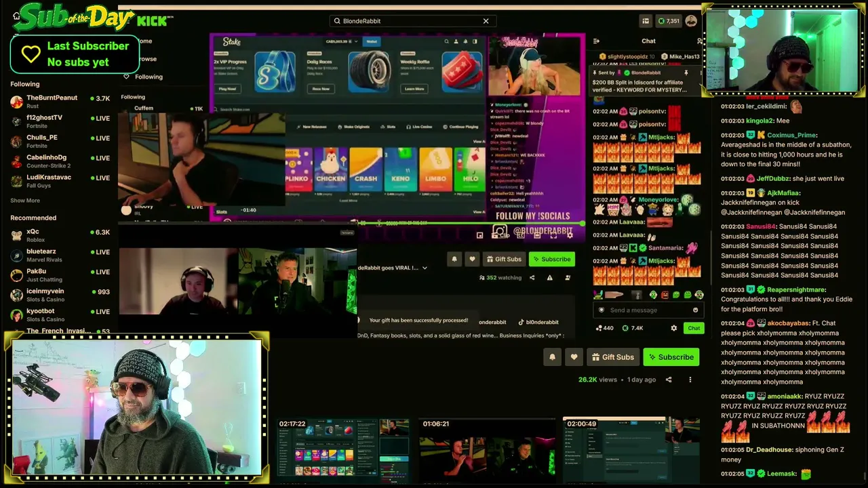The height and width of the screenshot is (488, 868).
Task: Report the stream using the warning triangle icon
Action: (550, 277)
